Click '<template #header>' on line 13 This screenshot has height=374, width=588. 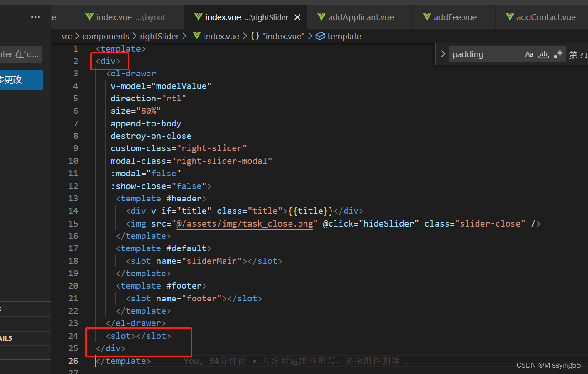[161, 198]
